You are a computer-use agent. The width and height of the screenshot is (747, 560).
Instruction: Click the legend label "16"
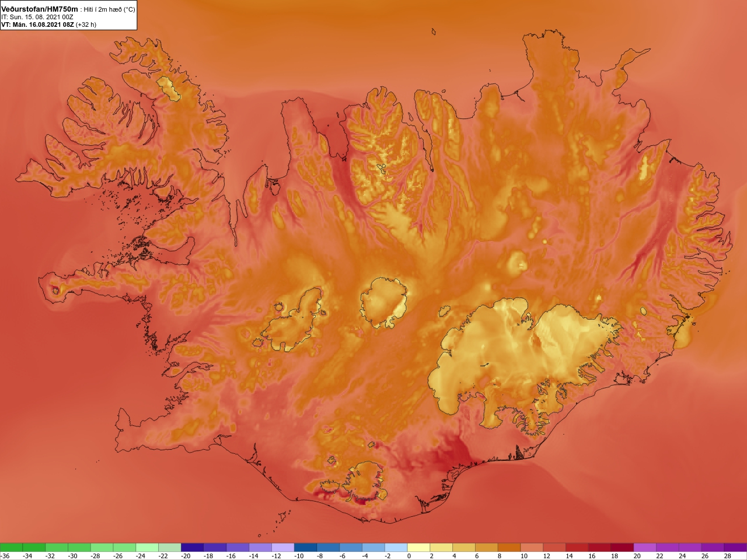tap(592, 556)
